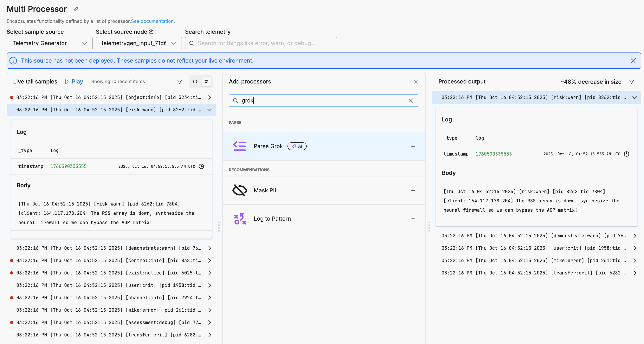Click the edit pencil next to Multi Processor
Screen dimensions: 644x344
[x=76, y=9]
